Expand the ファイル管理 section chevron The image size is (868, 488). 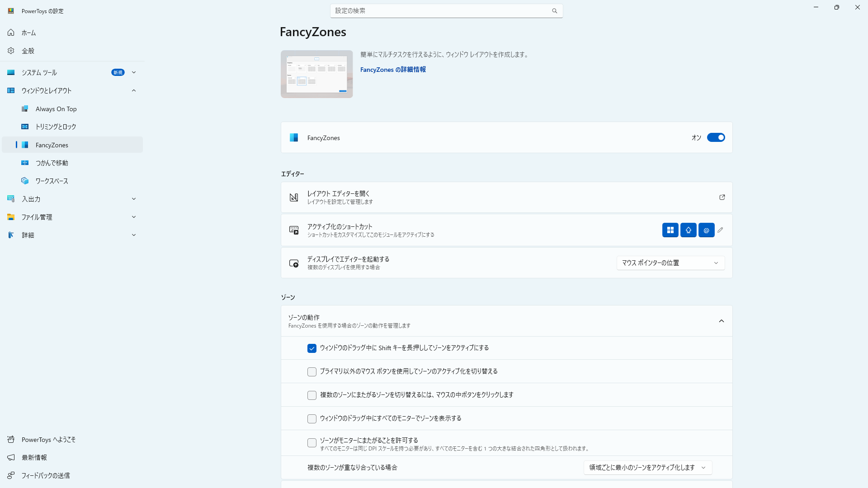pyautogui.click(x=134, y=217)
